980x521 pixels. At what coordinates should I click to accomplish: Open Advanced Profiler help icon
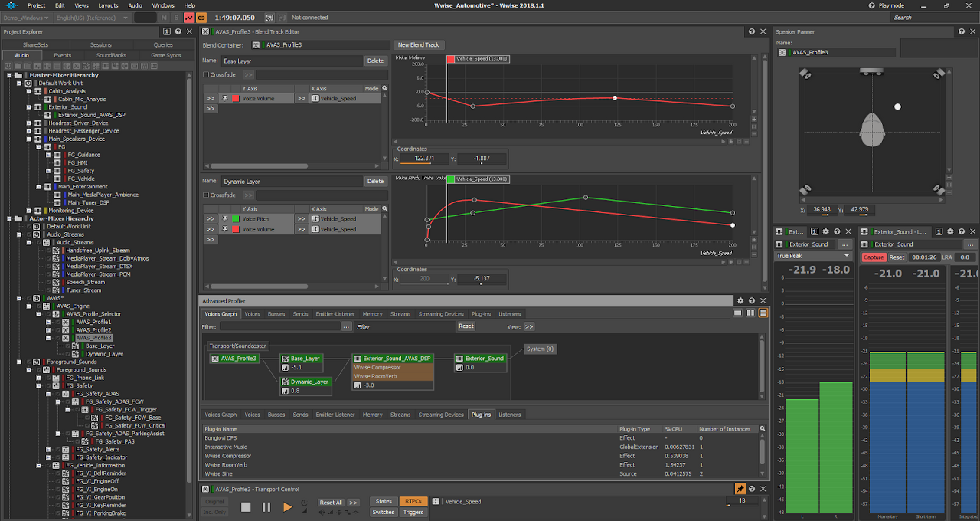click(752, 301)
